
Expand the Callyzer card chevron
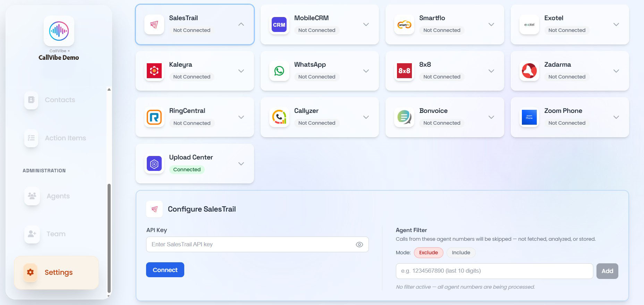pos(366,117)
